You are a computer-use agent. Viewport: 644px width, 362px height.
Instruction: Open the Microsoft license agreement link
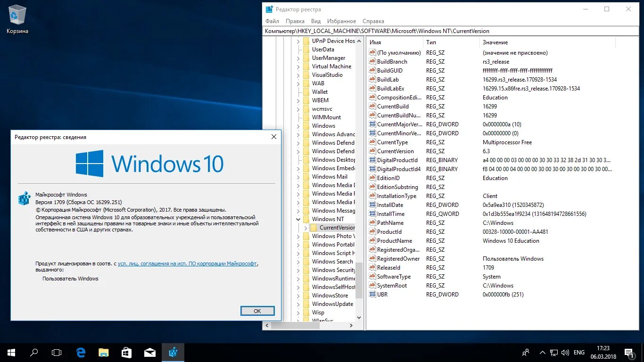[x=187, y=264]
